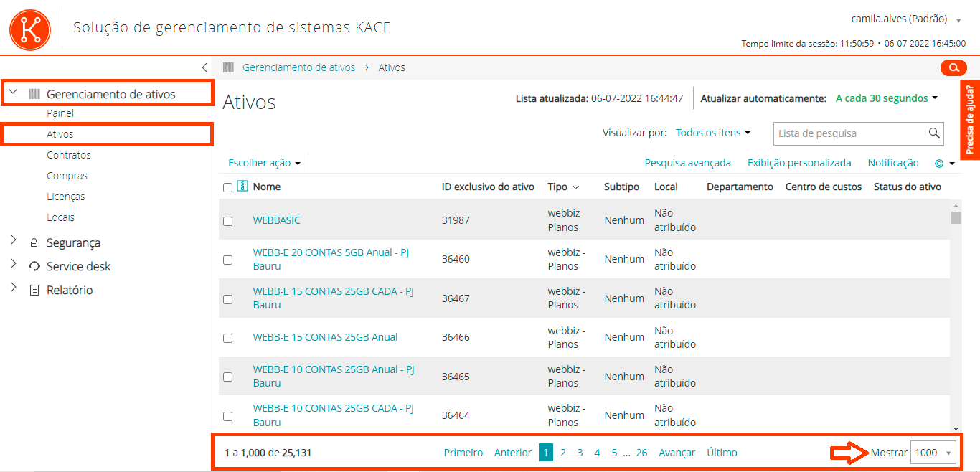Screen dimensions: 980x472
Task: Sort by the Departamento column header
Action: pyautogui.click(x=740, y=187)
